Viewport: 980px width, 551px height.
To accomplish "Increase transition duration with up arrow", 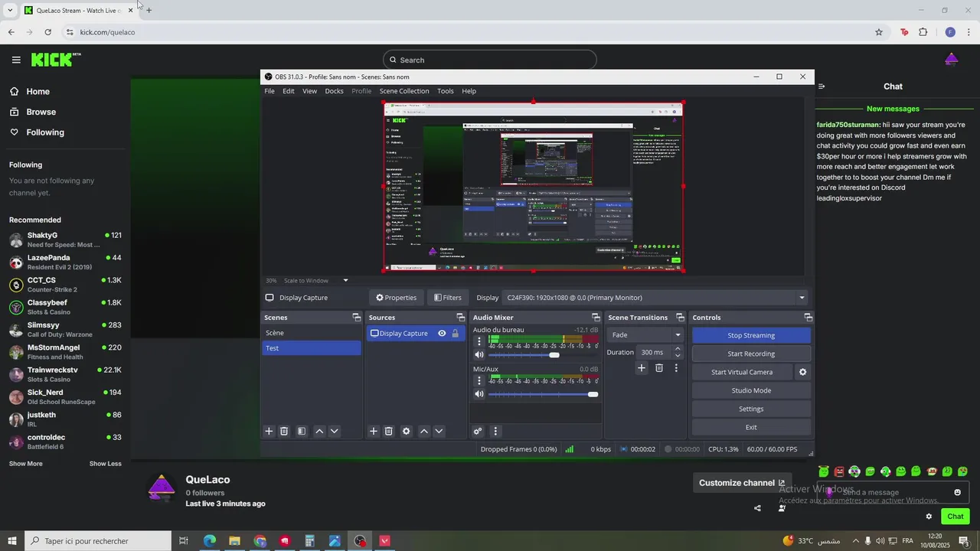I will click(x=678, y=349).
